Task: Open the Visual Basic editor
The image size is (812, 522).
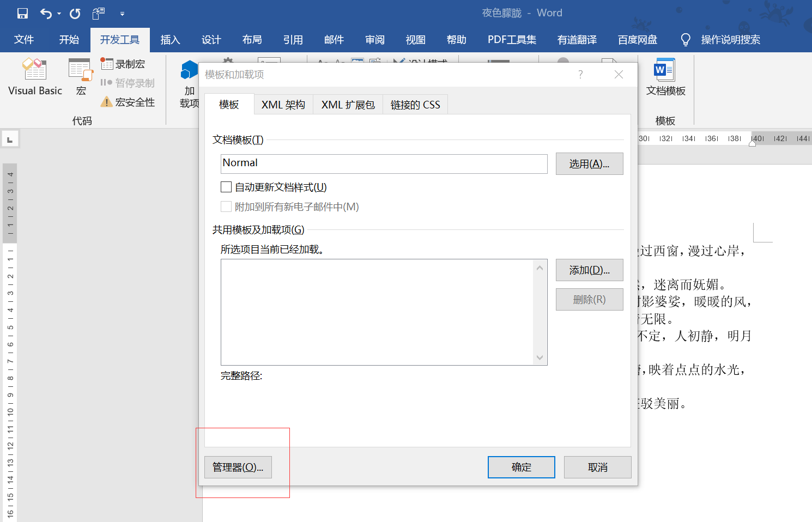Action: 35,77
